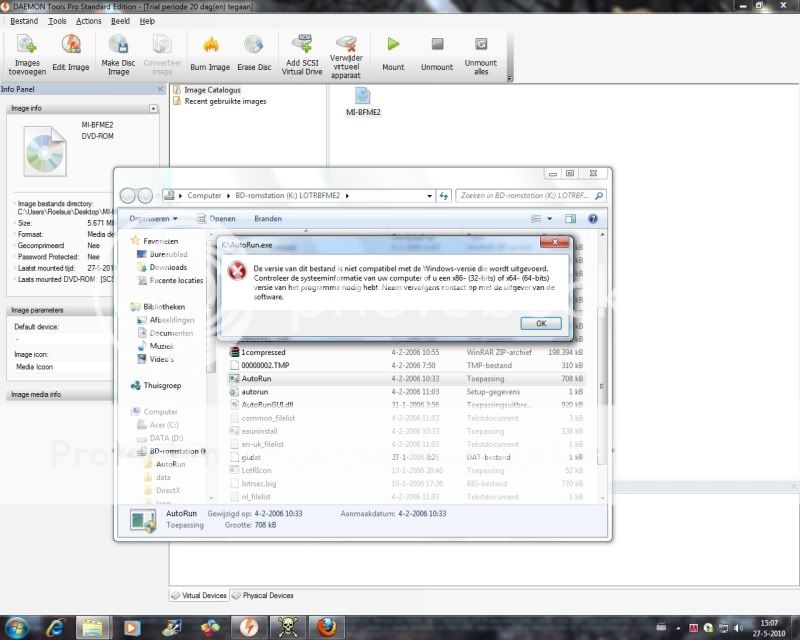Open the Tools menu
The image size is (800, 640).
57,20
